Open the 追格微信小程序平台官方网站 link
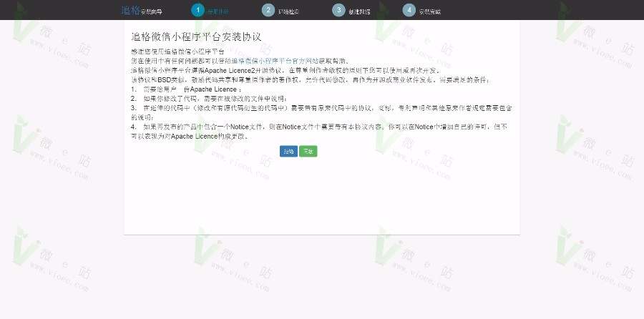The image size is (644, 319). (275, 61)
